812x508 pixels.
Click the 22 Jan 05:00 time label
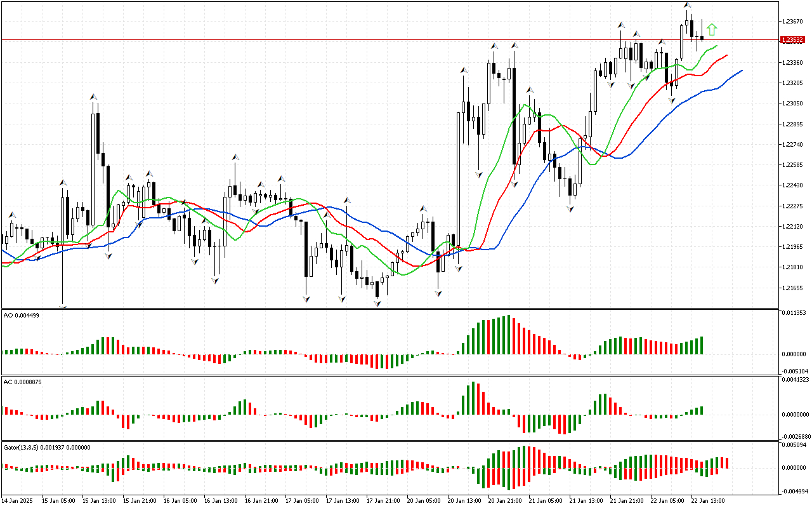tap(668, 500)
